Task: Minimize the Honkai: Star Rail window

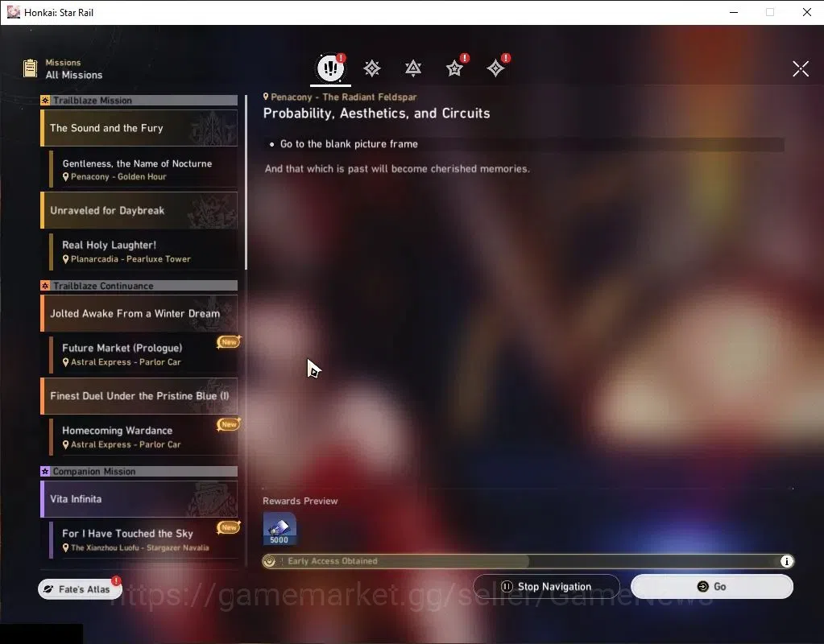Action: (x=734, y=12)
